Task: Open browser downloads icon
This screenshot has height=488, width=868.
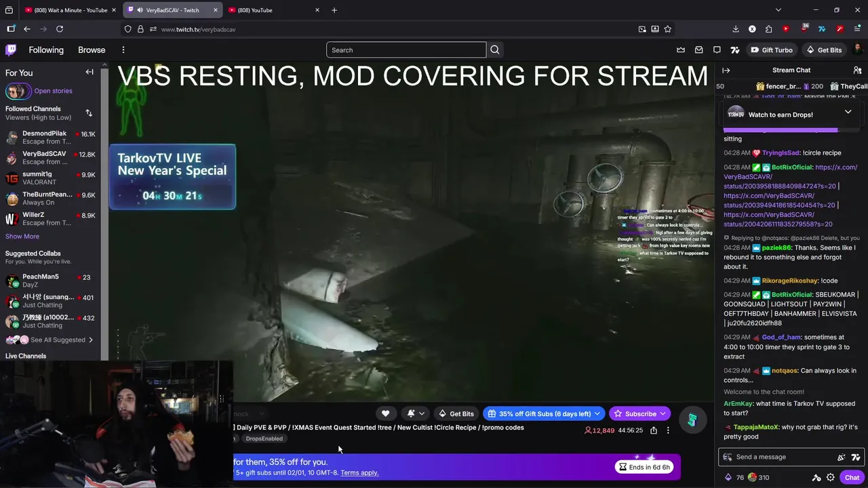Action: click(x=736, y=29)
